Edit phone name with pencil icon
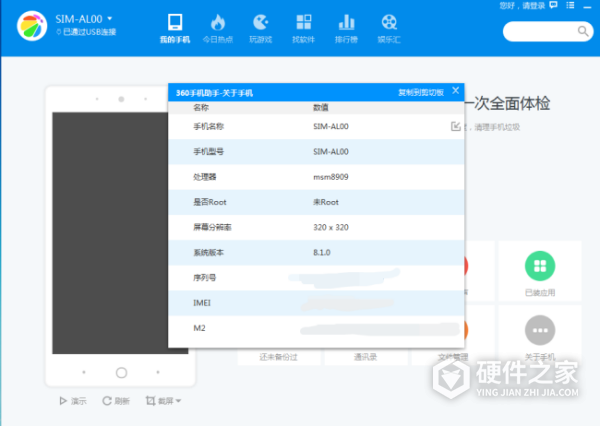 point(455,126)
